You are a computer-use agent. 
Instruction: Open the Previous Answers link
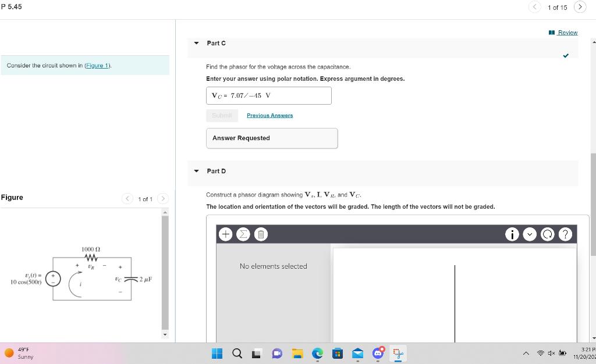click(x=270, y=115)
